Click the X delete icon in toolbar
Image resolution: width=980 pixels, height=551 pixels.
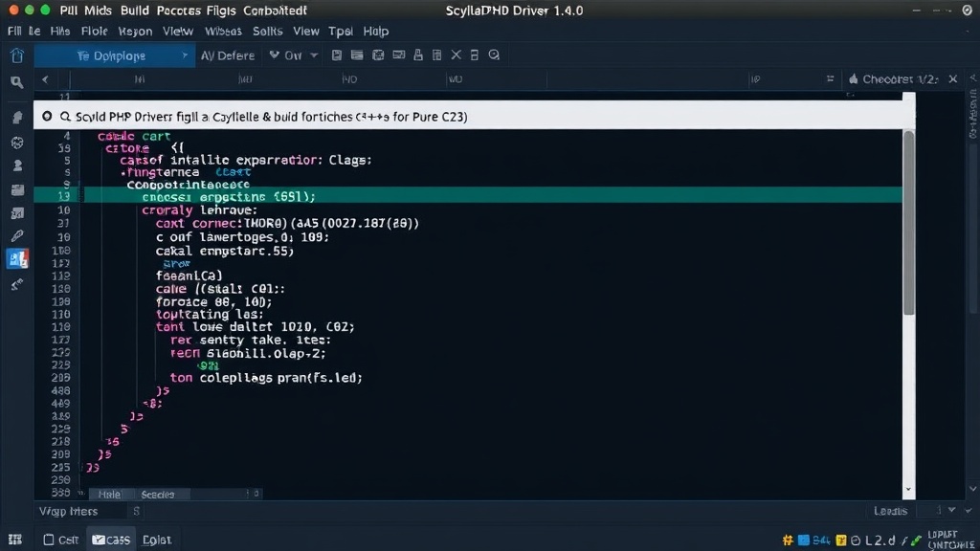pyautogui.click(x=457, y=55)
